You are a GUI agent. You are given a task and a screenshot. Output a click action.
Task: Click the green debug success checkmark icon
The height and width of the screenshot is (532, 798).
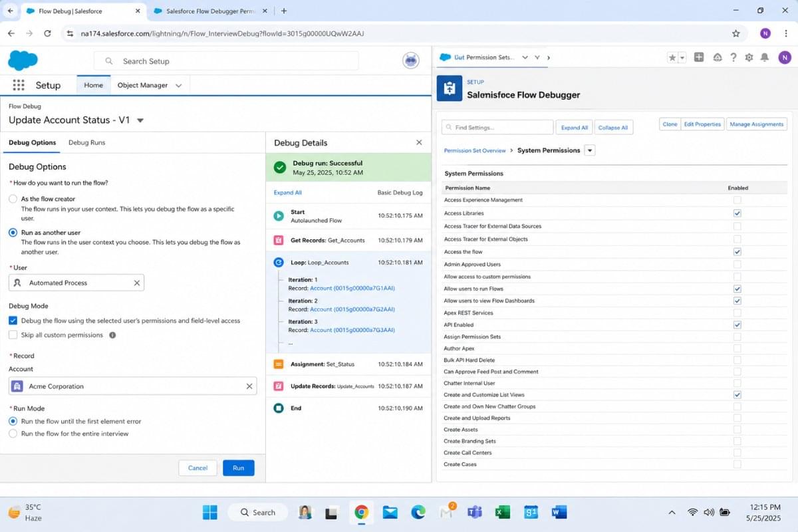point(280,168)
